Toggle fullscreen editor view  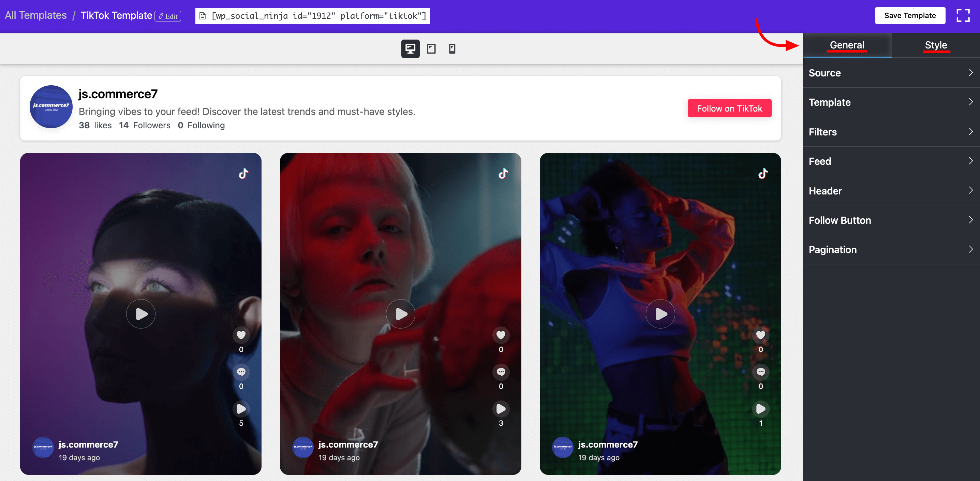963,16
